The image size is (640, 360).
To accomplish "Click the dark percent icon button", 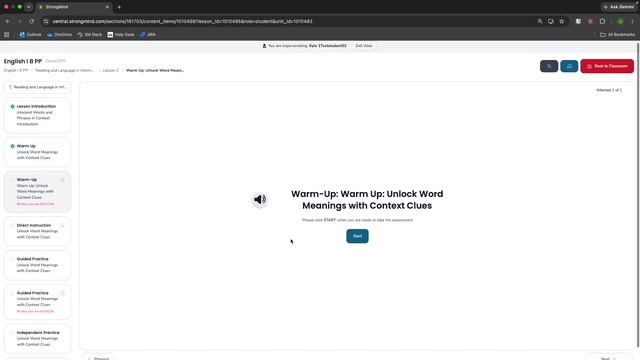I will pos(549,66).
